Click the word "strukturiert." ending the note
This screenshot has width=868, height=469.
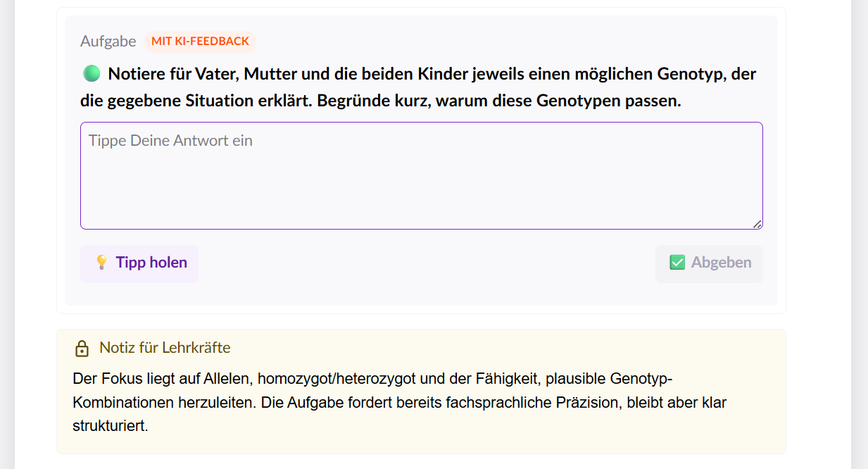110,426
